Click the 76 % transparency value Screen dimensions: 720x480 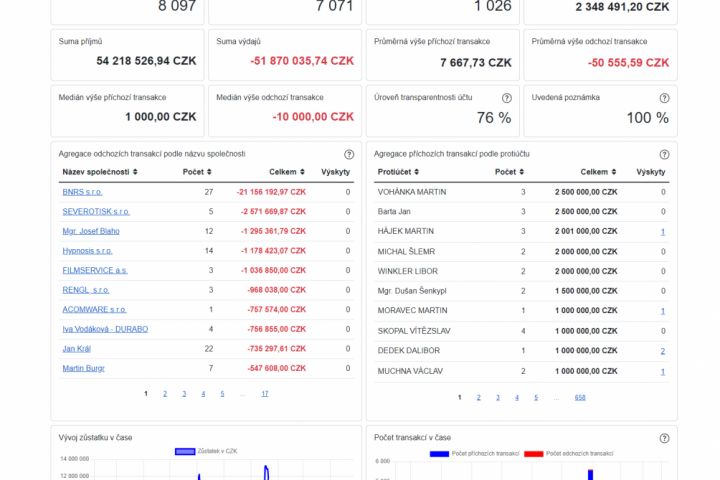[494, 118]
